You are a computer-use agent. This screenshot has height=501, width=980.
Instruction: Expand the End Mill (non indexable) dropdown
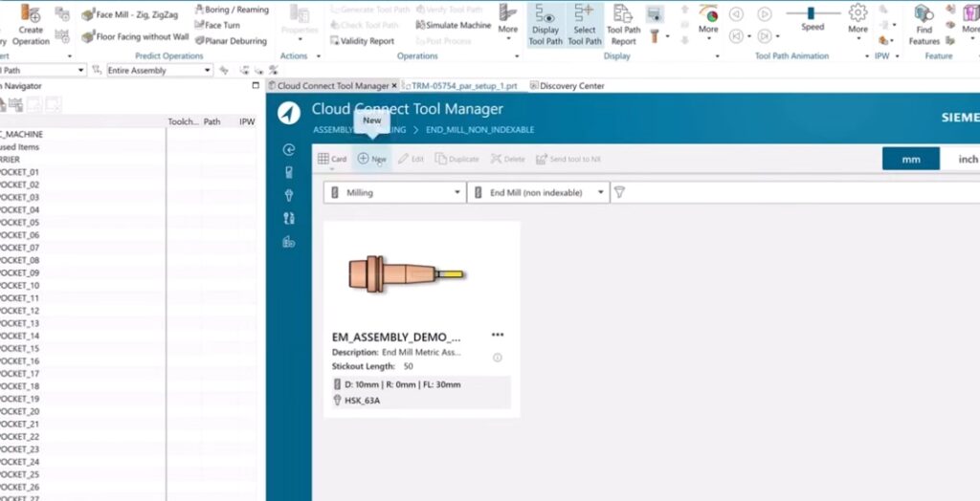538,192
